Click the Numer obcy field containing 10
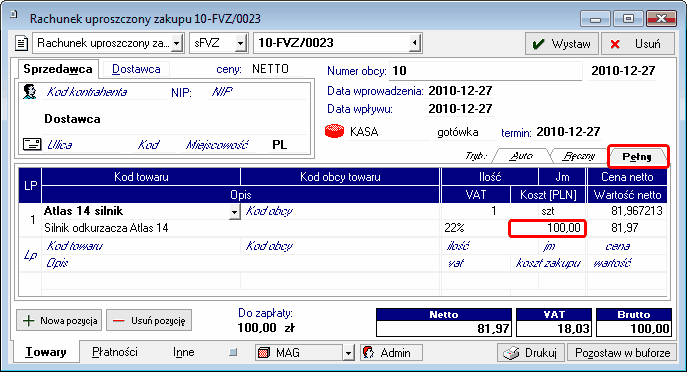 485,71
